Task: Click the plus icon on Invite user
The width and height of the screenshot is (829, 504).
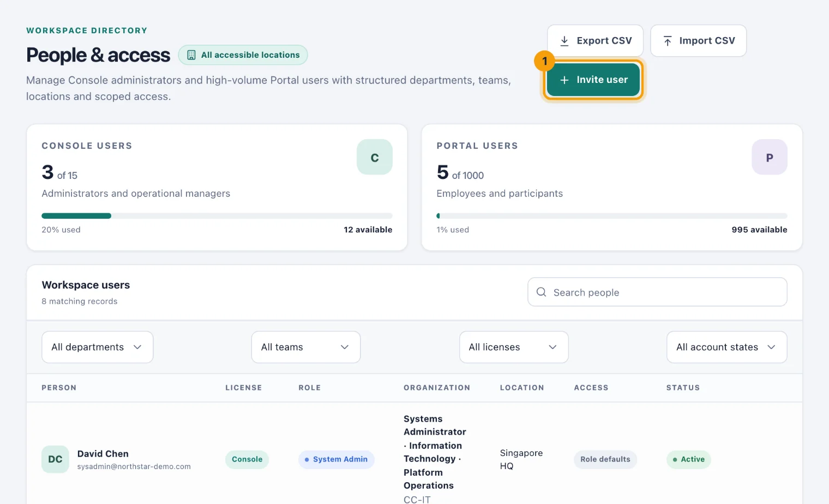Action: [564, 80]
